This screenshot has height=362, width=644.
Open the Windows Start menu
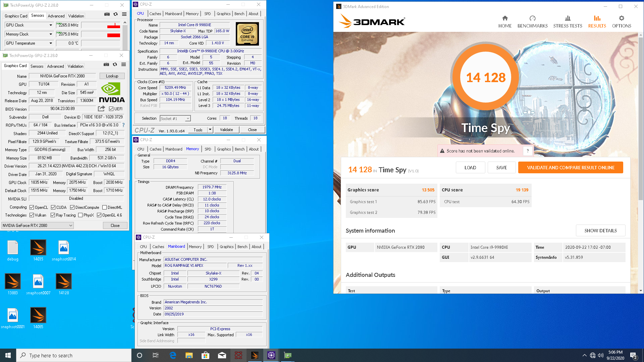(8, 355)
